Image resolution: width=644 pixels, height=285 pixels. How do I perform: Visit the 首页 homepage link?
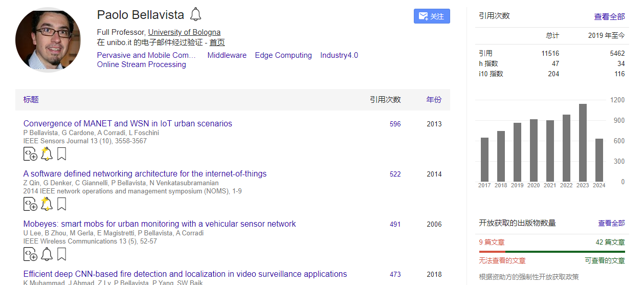[x=217, y=42]
